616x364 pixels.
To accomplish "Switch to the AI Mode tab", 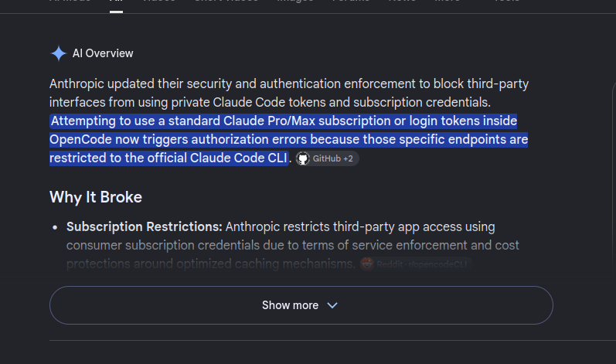I will click(70, 2).
